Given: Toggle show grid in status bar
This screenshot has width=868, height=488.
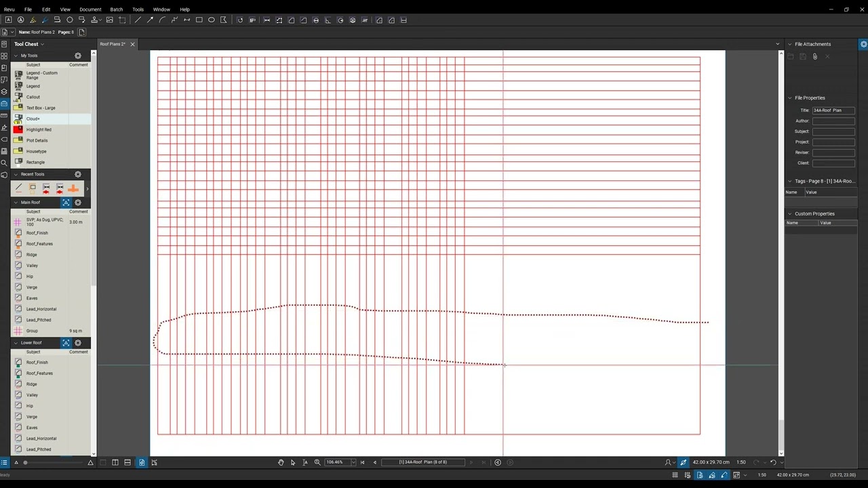Looking at the screenshot, I should coord(675,475).
